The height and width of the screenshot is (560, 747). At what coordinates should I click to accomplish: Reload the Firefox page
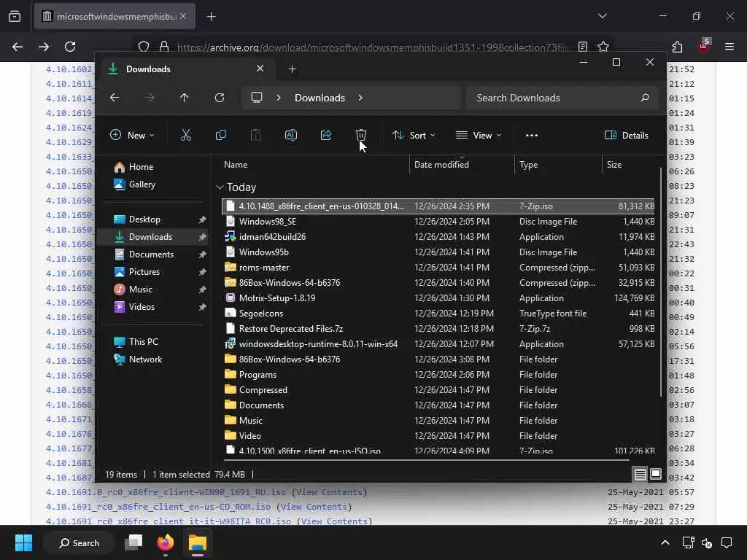click(x=70, y=47)
